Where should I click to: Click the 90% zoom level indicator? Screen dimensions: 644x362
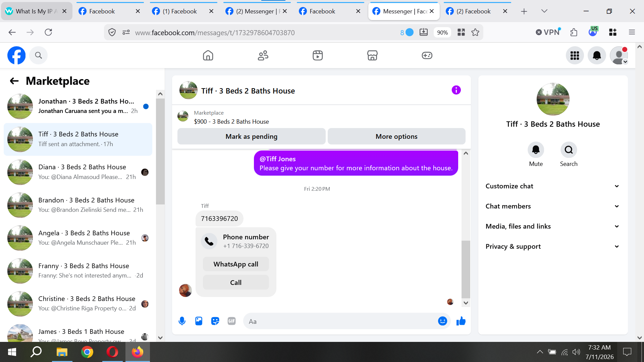tap(442, 33)
